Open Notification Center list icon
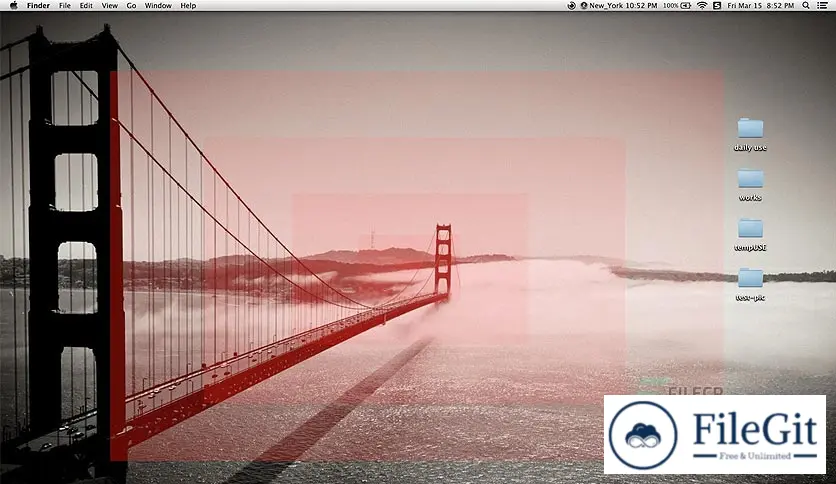 click(823, 5)
